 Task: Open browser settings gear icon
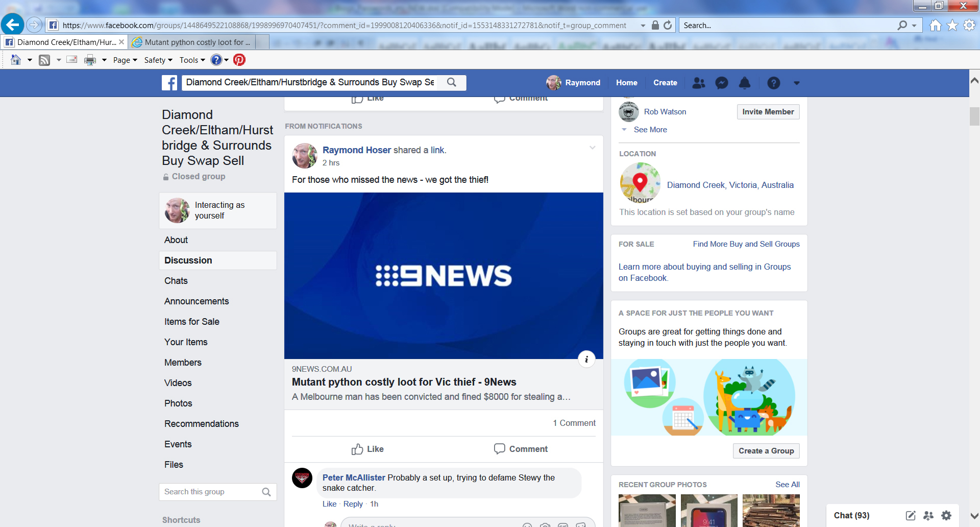tap(969, 25)
